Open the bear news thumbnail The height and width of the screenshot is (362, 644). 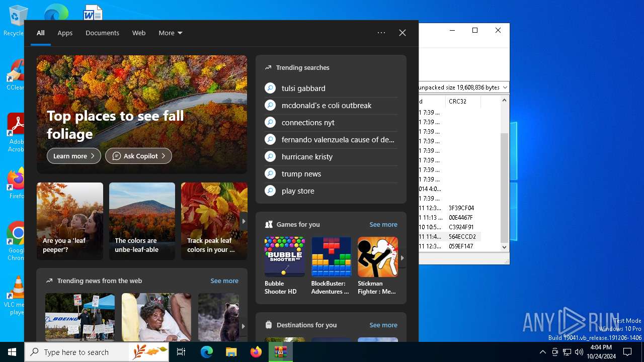pyautogui.click(x=218, y=317)
